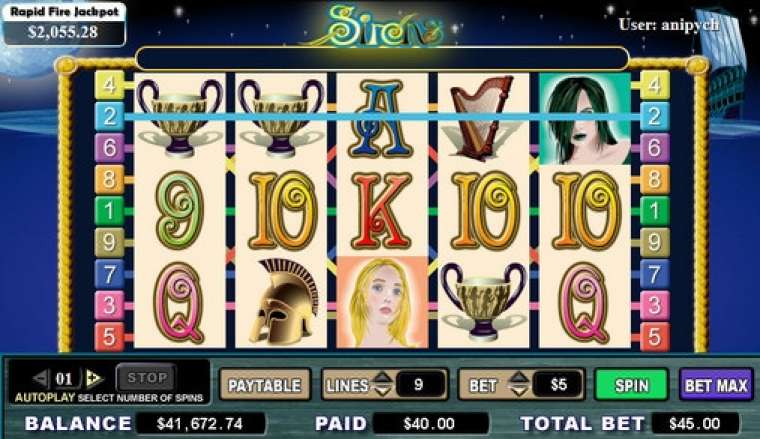This screenshot has width=760, height=439.
Task: Click the autoplay Stop button
Action: (147, 377)
